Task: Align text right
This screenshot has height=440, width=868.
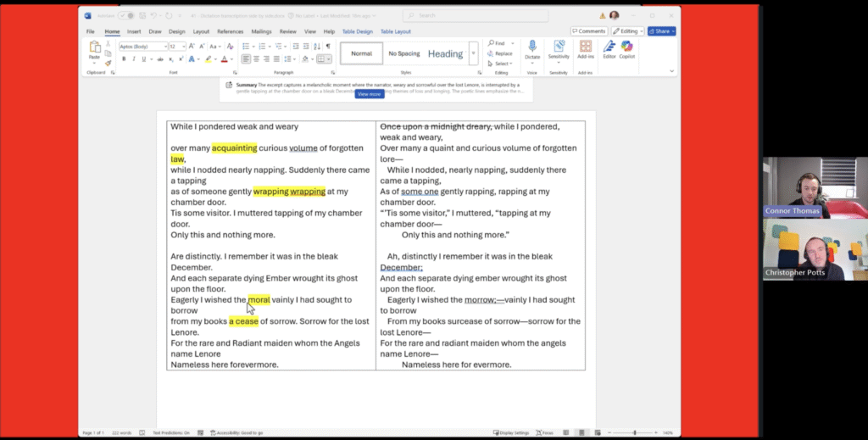Action: [x=266, y=59]
